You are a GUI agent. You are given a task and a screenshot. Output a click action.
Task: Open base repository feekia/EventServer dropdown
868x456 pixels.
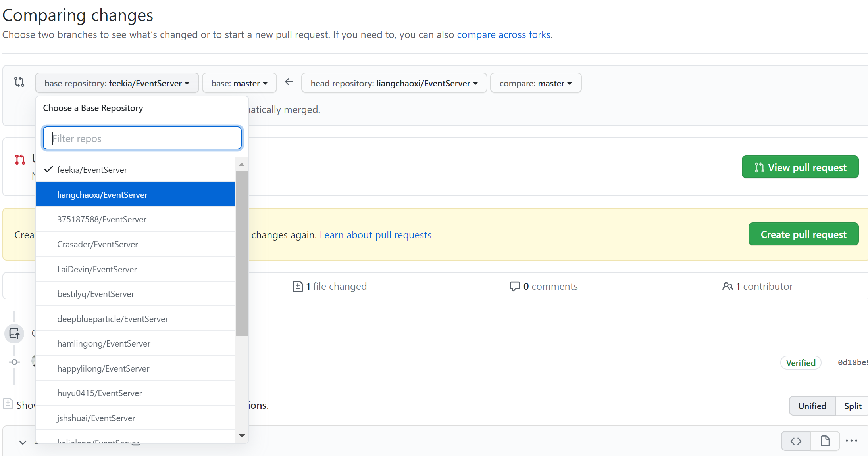(117, 83)
